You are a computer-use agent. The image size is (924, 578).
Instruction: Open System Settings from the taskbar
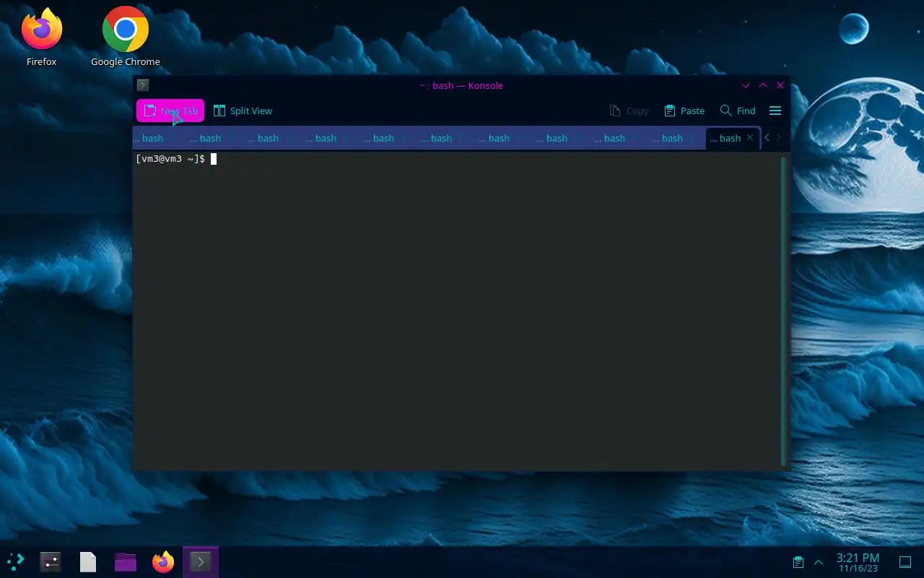[x=51, y=561]
